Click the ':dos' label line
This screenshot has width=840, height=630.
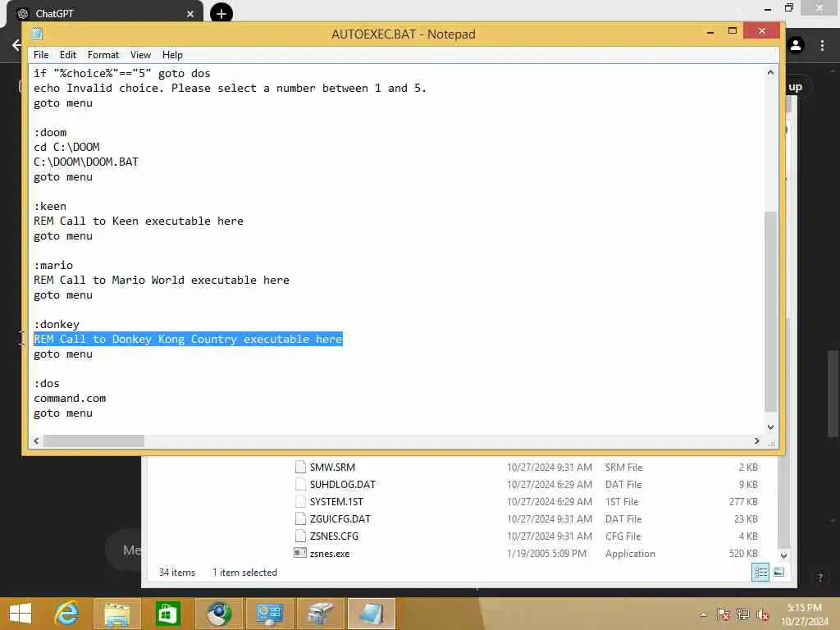click(47, 384)
